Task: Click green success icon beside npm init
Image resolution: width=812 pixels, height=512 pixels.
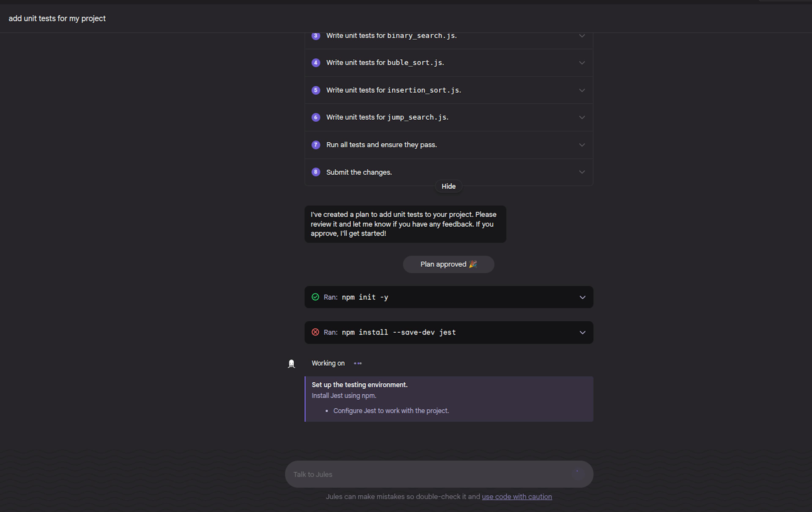Action: click(x=315, y=297)
